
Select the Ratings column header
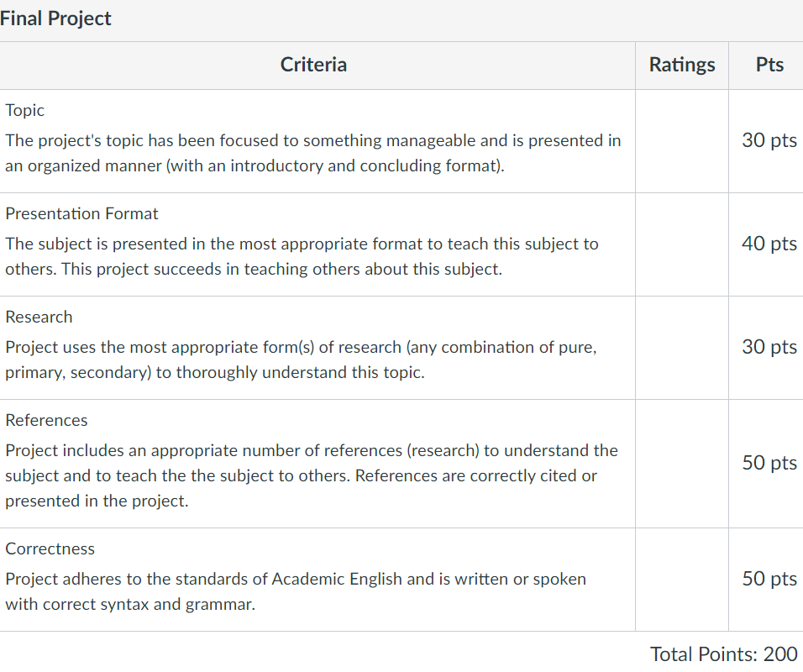click(x=682, y=65)
